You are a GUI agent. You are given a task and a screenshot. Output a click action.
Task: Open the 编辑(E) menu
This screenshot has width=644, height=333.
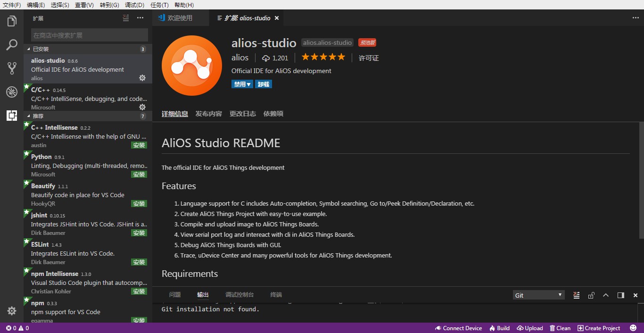36,5
